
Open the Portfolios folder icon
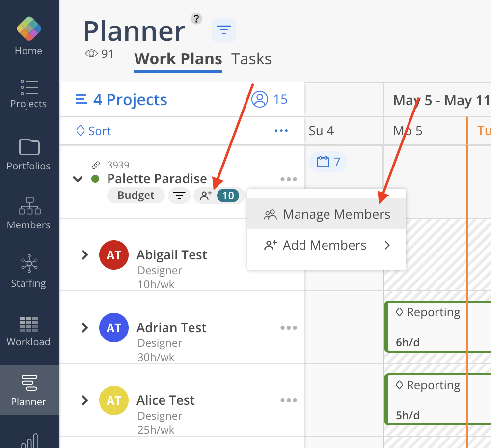pos(29,146)
